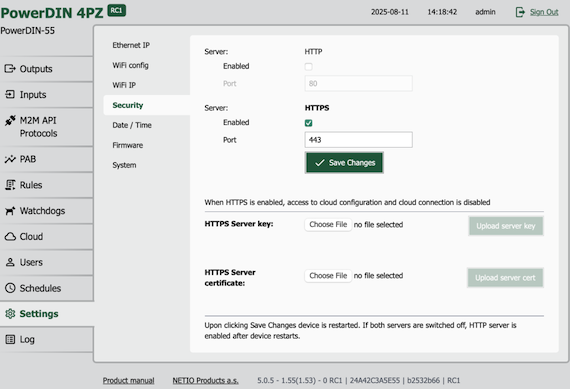Screen dimensions: 570x389
Task: Click the PowerDIN-55 device name
Action: tap(28, 31)
